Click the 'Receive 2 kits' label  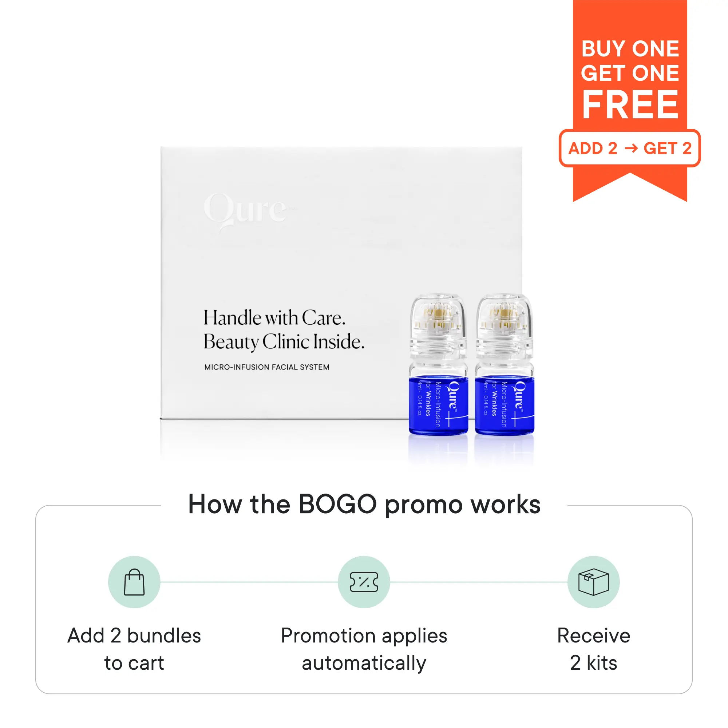click(593, 649)
